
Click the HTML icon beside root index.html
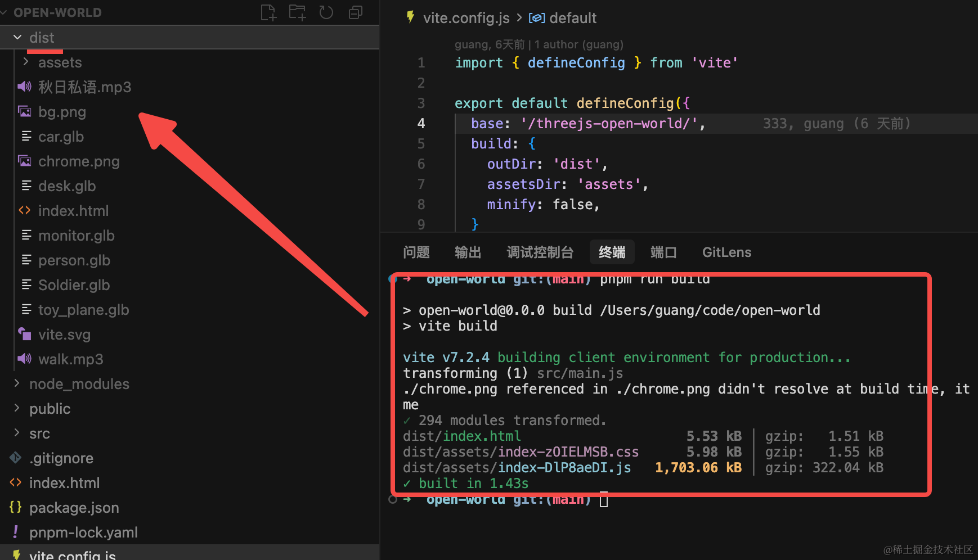16,482
